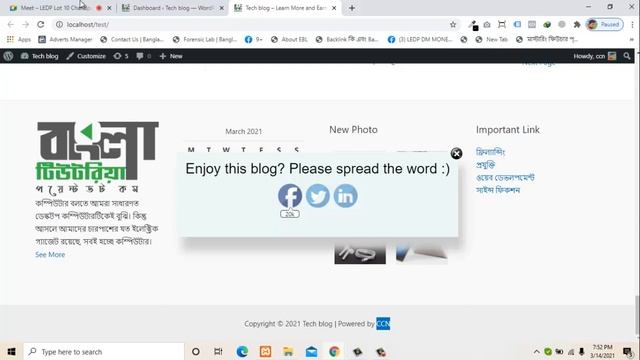Open the Backlink bookmark
The width and height of the screenshot is (640, 360).
point(347,39)
